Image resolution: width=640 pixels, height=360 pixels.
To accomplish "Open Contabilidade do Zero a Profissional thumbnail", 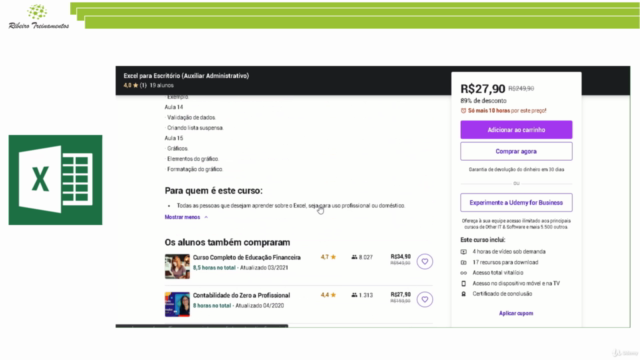I will point(177,304).
